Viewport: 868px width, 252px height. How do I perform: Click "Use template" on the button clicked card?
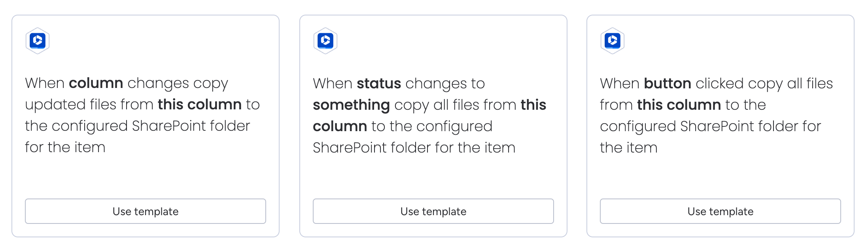click(x=720, y=211)
